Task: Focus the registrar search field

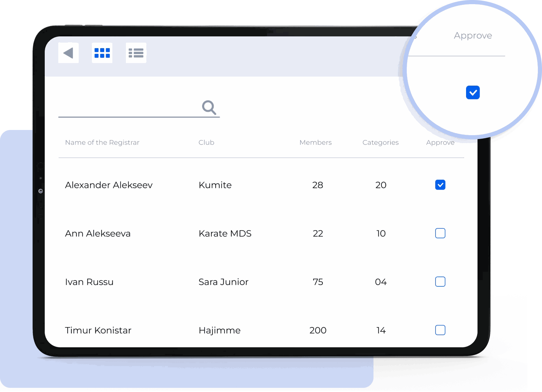Action: coord(139,108)
